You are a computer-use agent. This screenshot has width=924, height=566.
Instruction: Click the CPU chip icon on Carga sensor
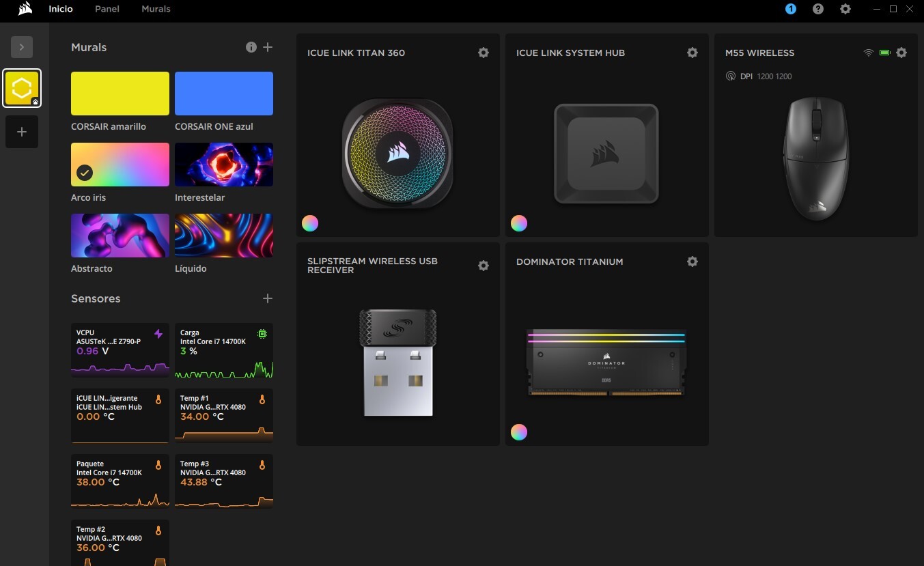(262, 334)
